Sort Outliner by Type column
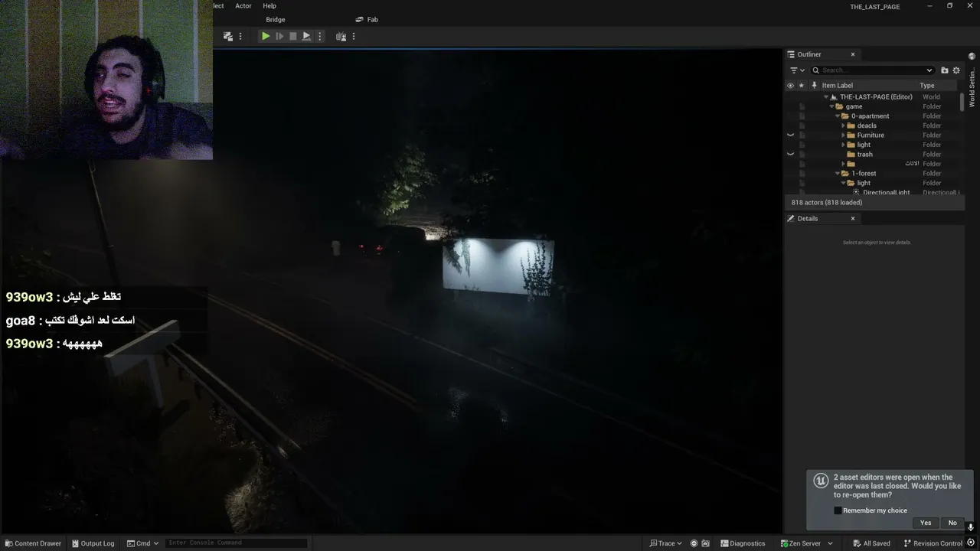 click(x=927, y=86)
